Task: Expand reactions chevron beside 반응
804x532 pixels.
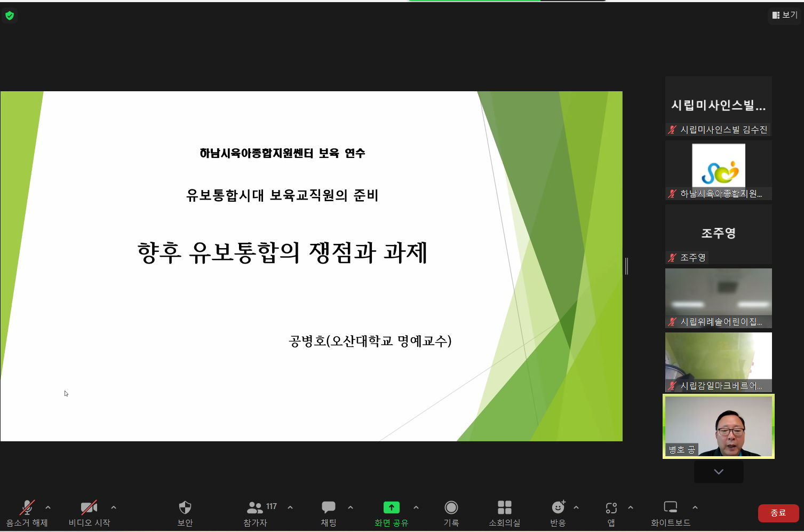Action: (x=576, y=507)
